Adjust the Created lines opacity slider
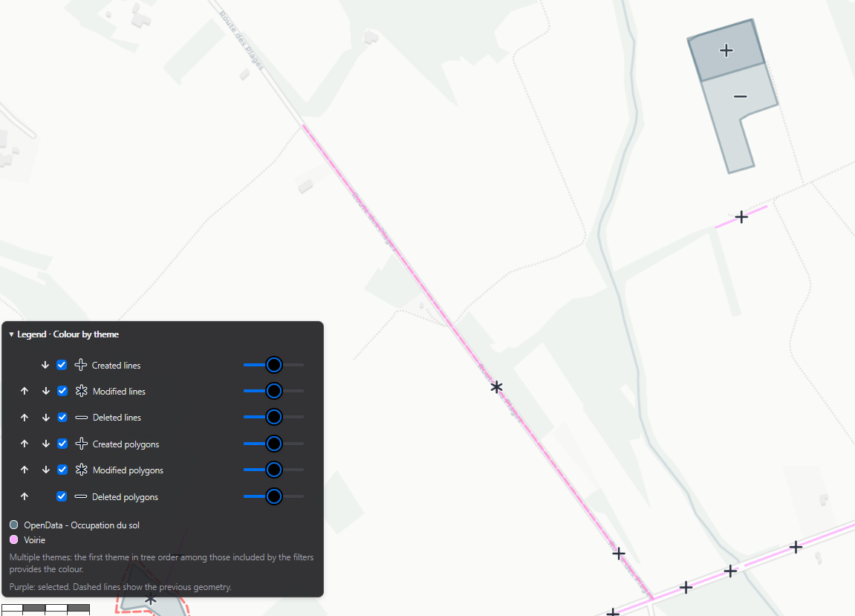Viewport: 855px width, 616px height. (x=273, y=364)
